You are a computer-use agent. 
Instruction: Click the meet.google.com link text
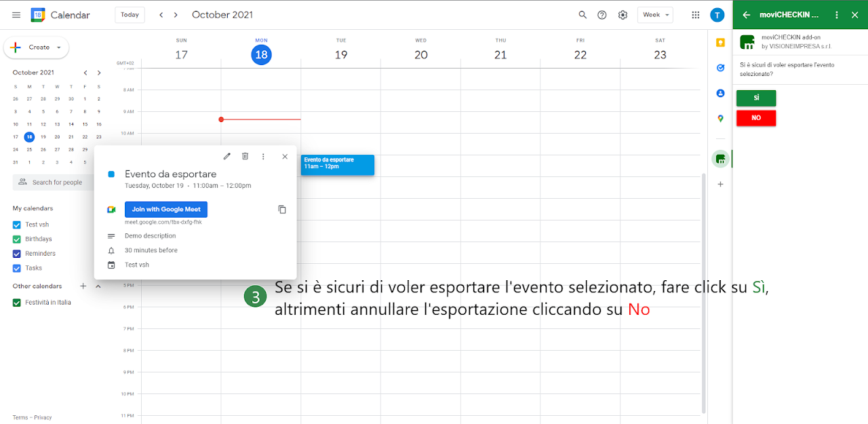[x=163, y=222]
